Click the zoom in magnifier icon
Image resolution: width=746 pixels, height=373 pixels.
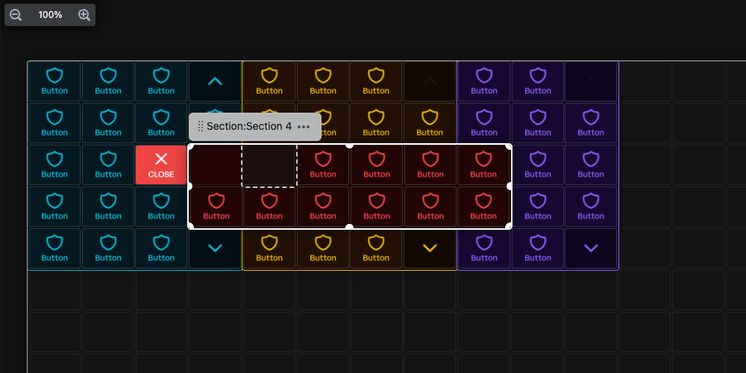pyautogui.click(x=84, y=15)
